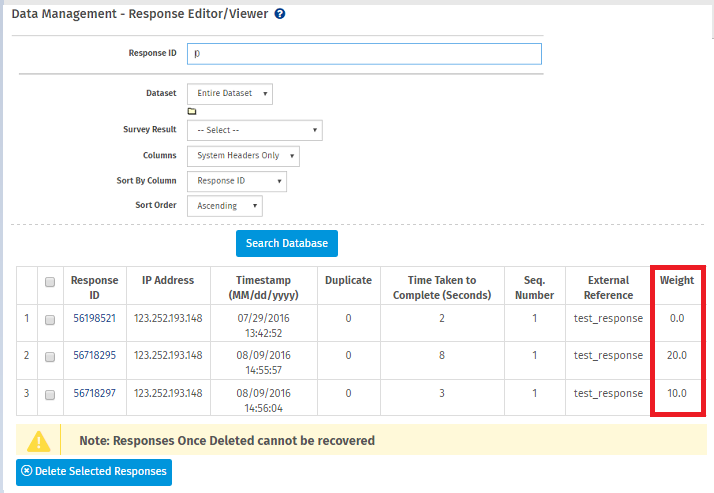Focus the Response ID input field
The height and width of the screenshot is (493, 714).
pyautogui.click(x=364, y=54)
